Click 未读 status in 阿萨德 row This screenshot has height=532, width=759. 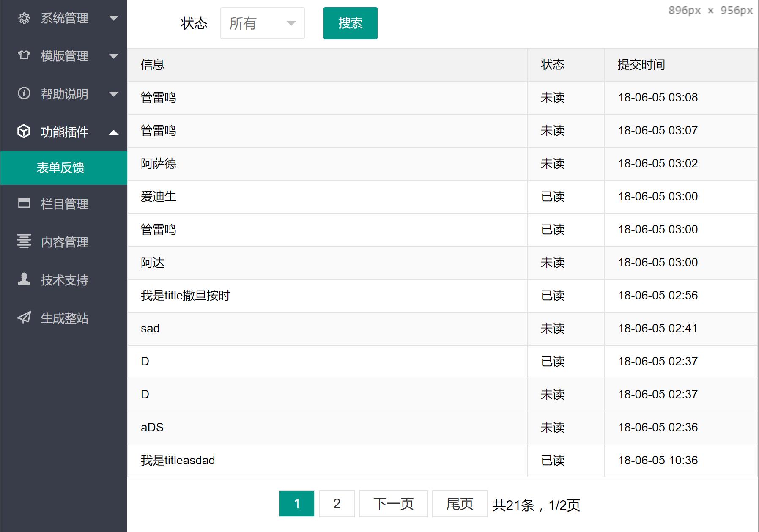click(x=553, y=164)
